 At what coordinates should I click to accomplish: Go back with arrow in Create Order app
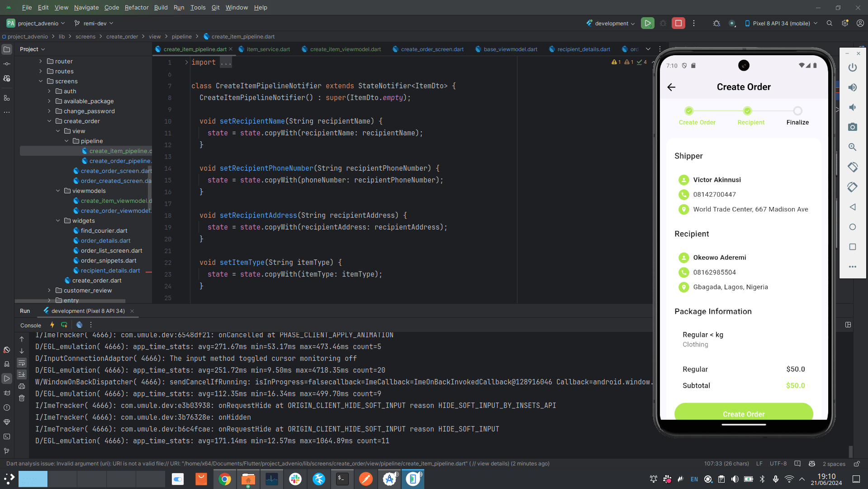(671, 87)
